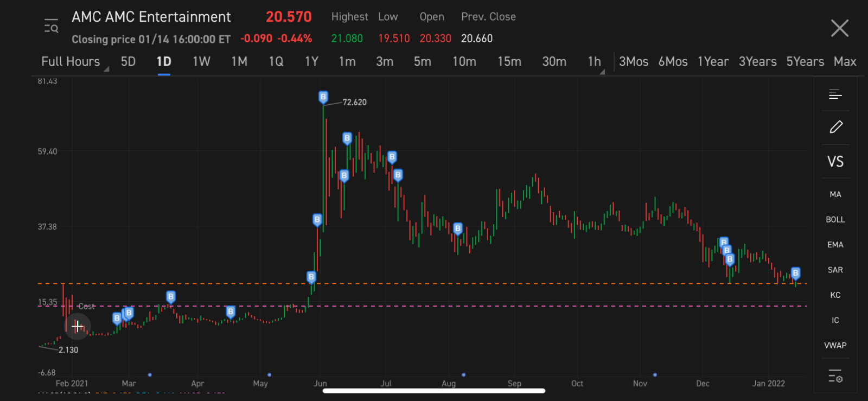Click the 72.620 high price label
868x401 pixels.
pyautogui.click(x=354, y=102)
